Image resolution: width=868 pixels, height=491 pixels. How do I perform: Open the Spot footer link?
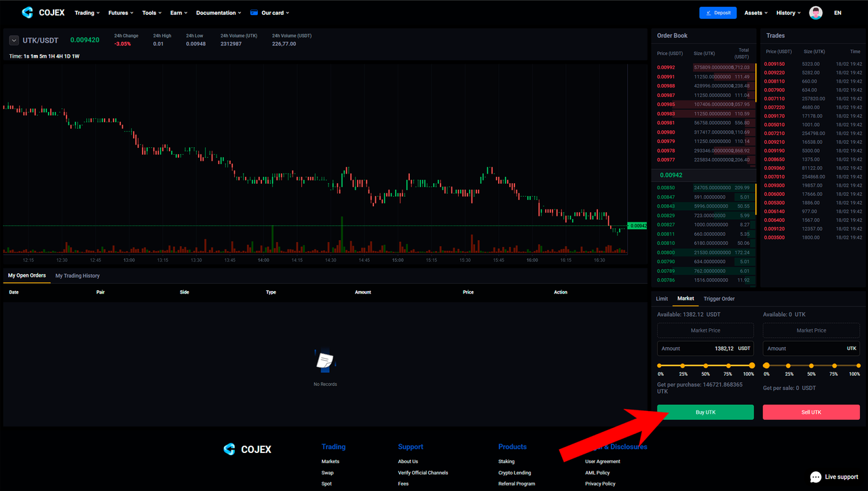click(327, 484)
